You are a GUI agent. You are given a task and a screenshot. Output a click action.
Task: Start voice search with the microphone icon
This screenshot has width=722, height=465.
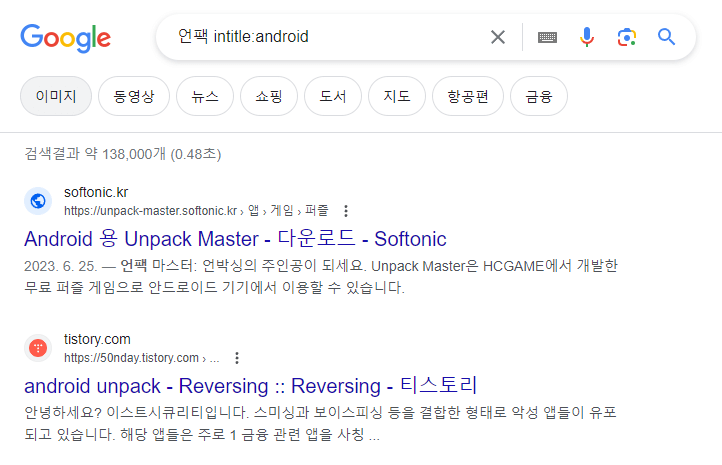(587, 37)
